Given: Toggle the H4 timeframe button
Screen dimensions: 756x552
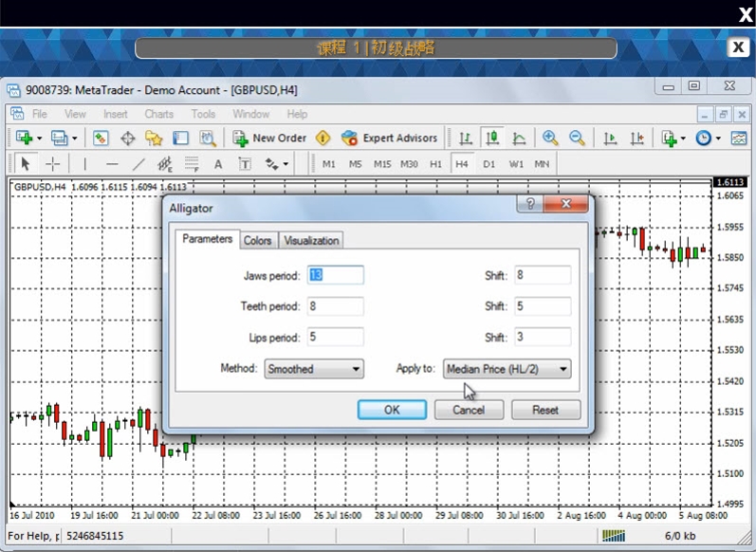Looking at the screenshot, I should [x=462, y=164].
